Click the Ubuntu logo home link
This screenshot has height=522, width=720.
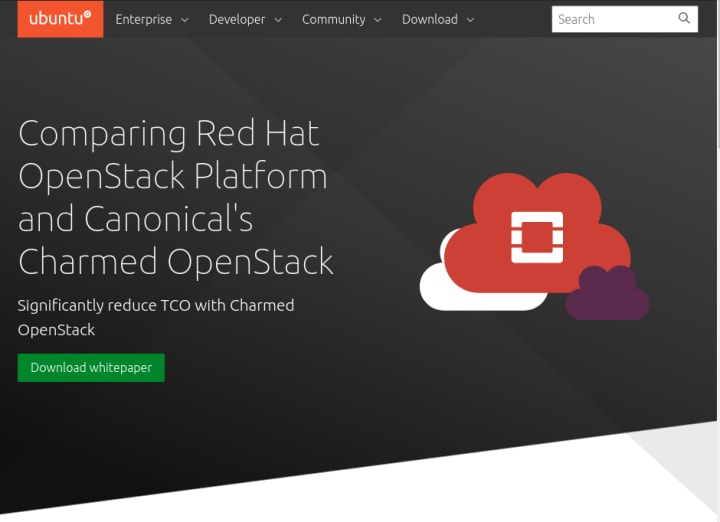(x=60, y=19)
